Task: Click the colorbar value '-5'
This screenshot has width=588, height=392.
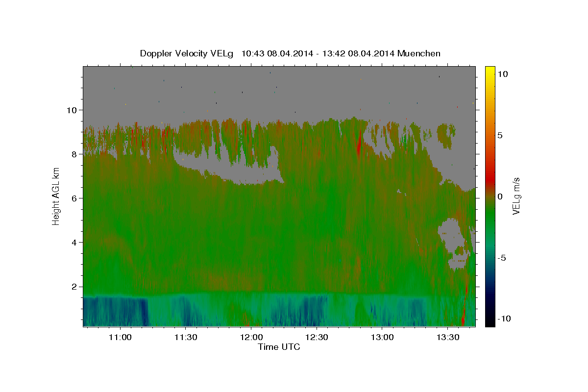Action: point(502,258)
